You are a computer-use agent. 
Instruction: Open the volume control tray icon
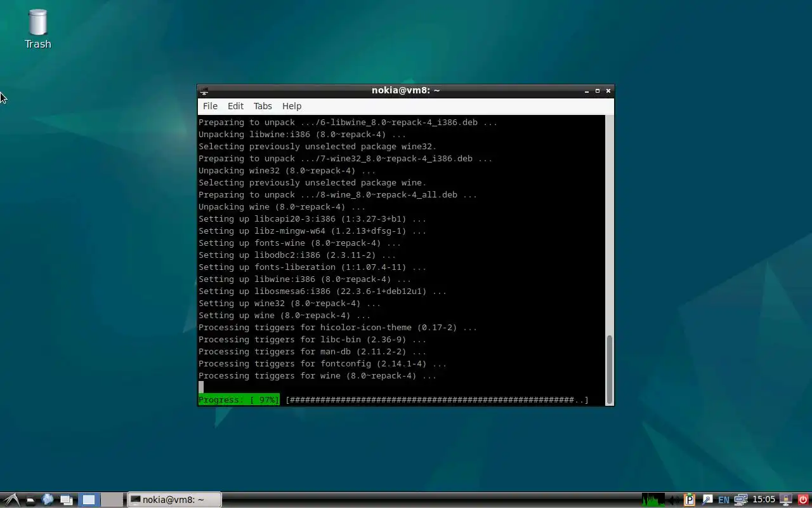click(674, 500)
